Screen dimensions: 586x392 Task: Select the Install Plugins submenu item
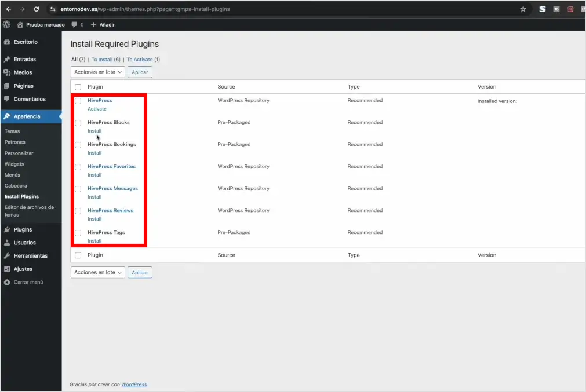tap(21, 197)
